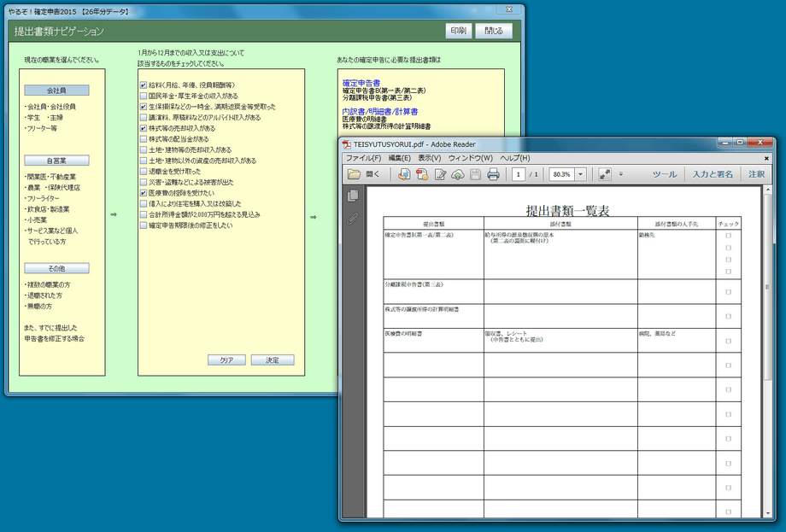Screen dimensions: 786x532
Task: Click the sign/edit document pencil icon
Action: point(440,174)
